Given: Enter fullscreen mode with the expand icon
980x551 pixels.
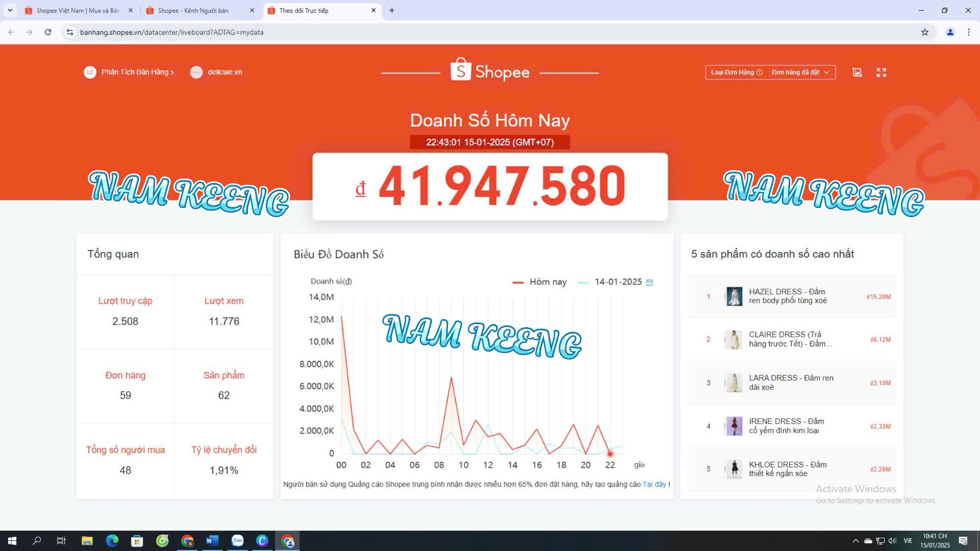Looking at the screenshot, I should pyautogui.click(x=881, y=72).
